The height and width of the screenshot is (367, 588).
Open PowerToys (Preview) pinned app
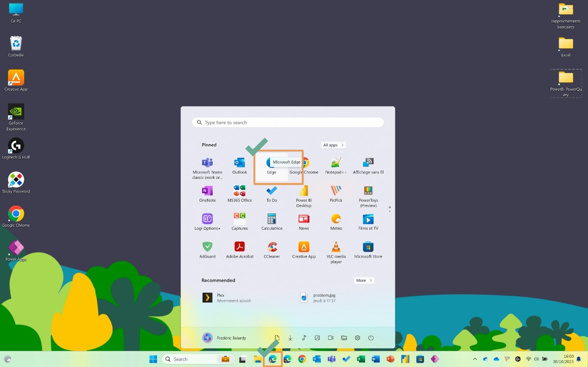coord(368,196)
